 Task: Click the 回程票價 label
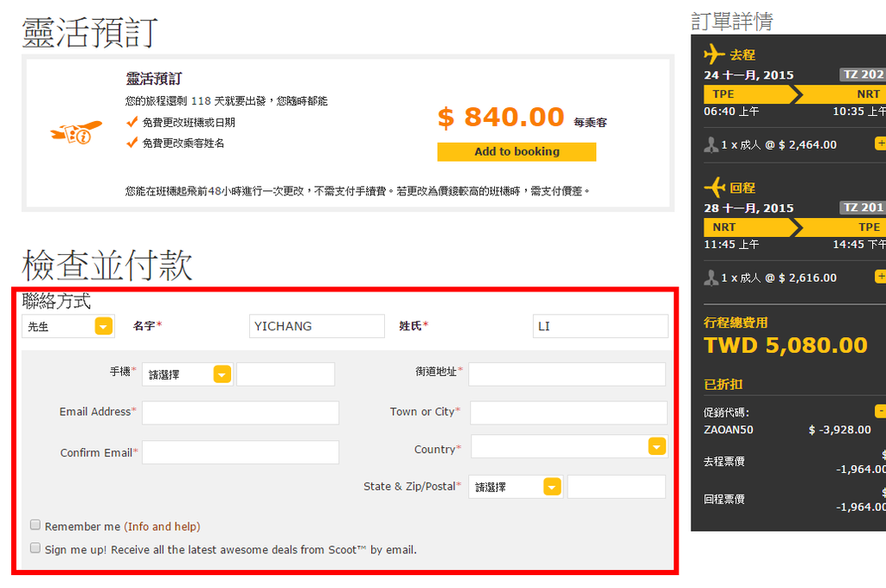pyautogui.click(x=724, y=499)
